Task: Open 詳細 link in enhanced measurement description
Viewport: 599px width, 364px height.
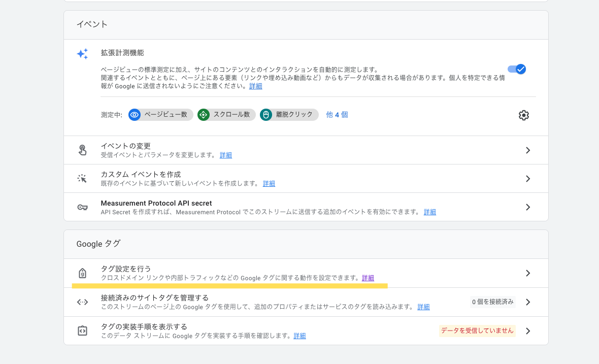Action: coord(255,86)
